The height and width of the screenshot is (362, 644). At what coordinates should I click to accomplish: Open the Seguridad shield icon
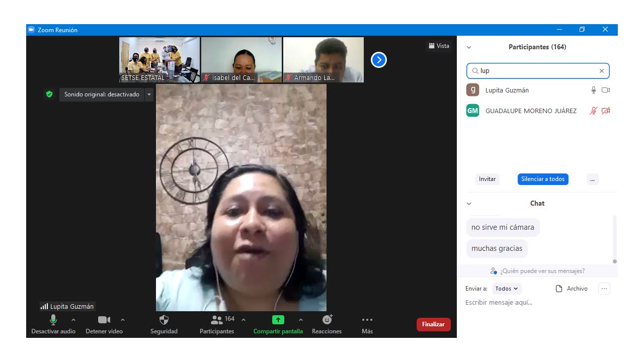tap(164, 320)
